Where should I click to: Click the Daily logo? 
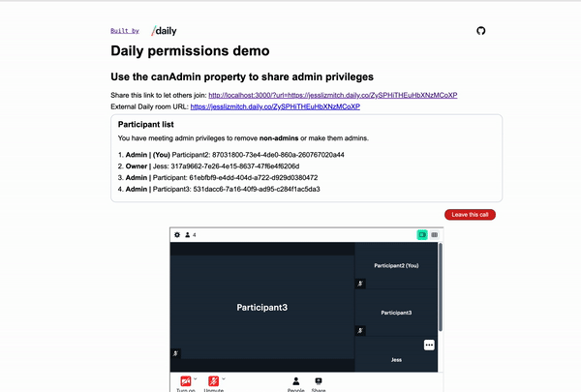164,31
